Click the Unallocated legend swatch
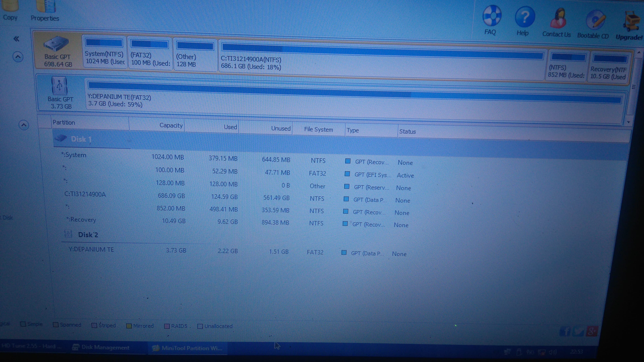The width and height of the screenshot is (644, 362). coord(200,326)
